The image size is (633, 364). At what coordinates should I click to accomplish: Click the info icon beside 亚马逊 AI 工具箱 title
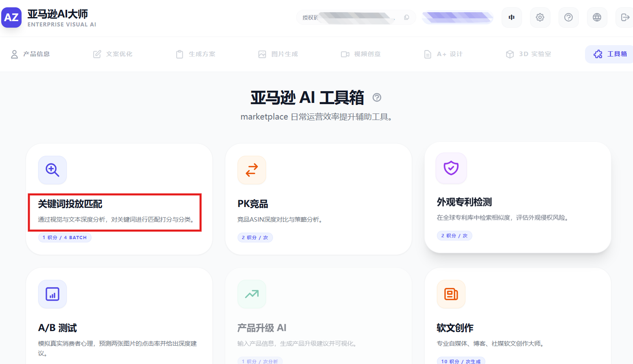(377, 98)
